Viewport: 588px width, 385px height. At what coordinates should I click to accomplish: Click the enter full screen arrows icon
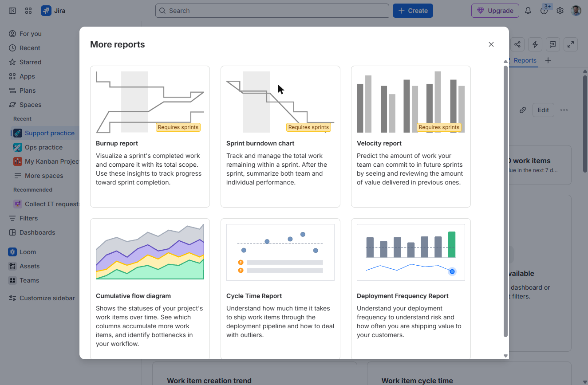[571, 44]
